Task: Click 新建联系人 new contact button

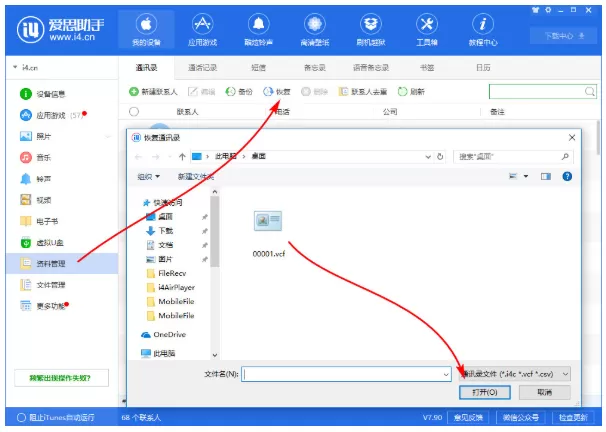Action: pos(153,92)
